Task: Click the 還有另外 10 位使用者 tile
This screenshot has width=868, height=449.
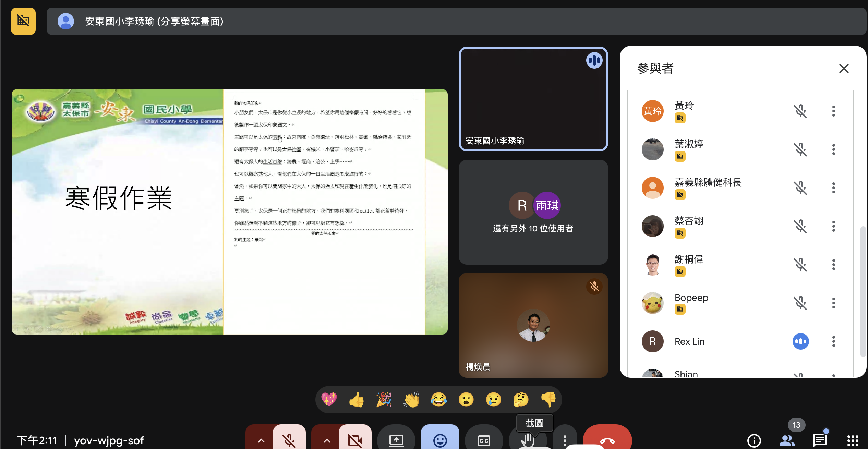Action: click(x=533, y=212)
